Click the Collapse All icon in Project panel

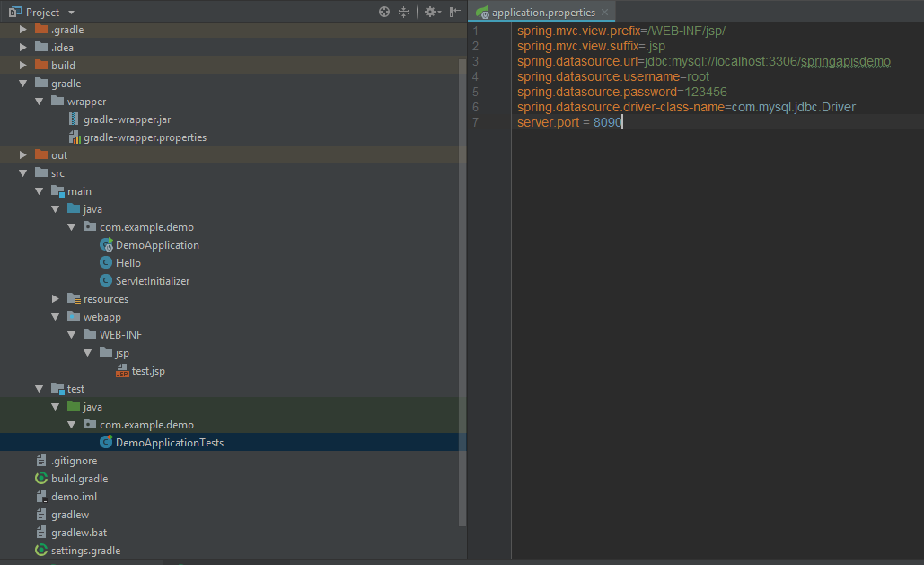coord(403,12)
